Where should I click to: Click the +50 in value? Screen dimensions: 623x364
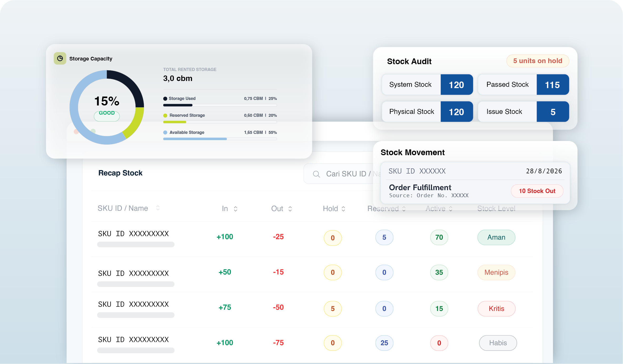coord(225,272)
